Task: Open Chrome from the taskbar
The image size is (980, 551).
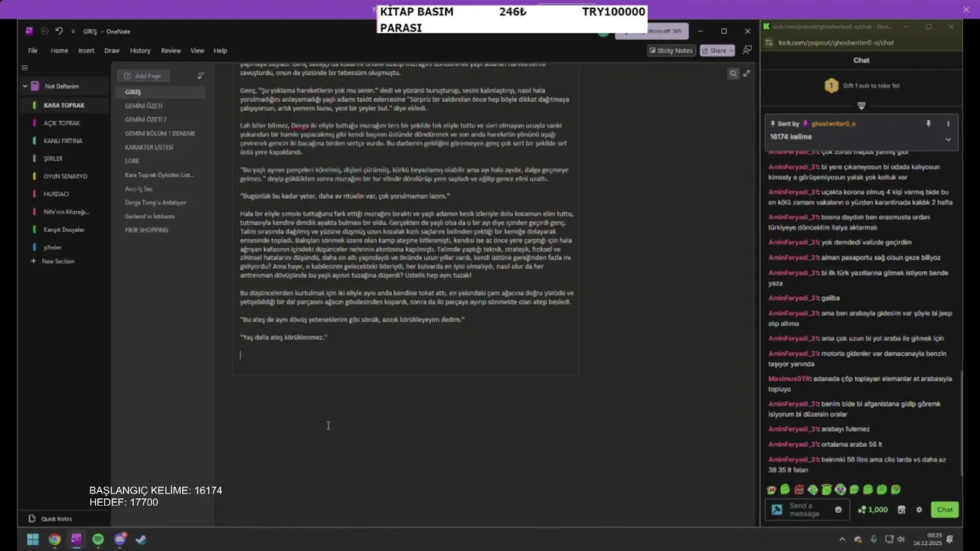Action: pyautogui.click(x=54, y=540)
